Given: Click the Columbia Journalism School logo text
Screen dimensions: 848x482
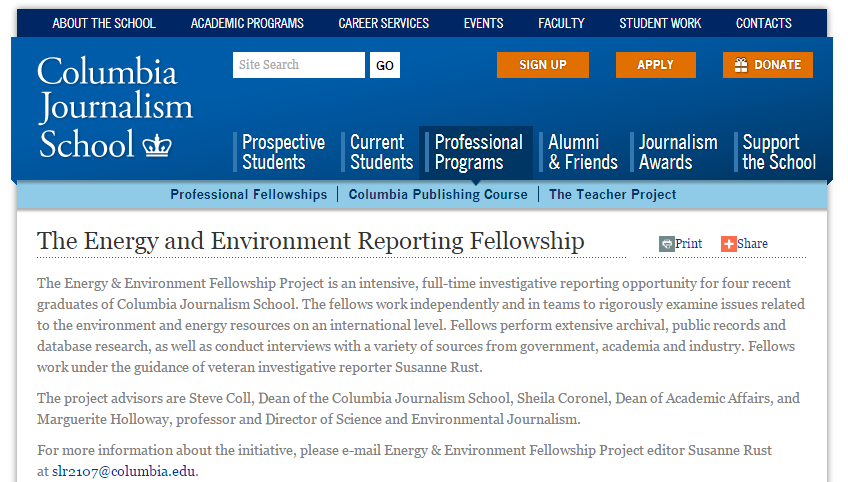Looking at the screenshot, I should point(115,107).
